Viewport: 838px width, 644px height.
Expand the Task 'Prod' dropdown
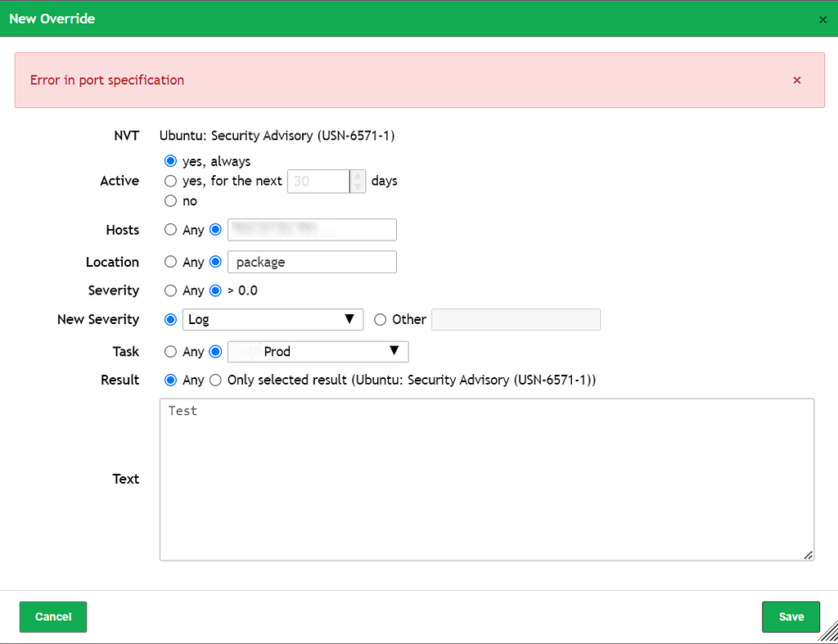(318, 351)
